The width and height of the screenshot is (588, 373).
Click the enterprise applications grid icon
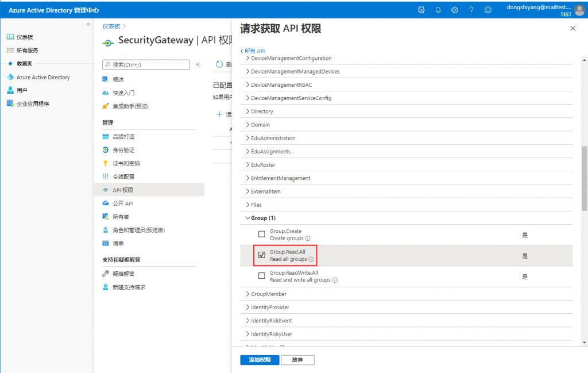(10, 103)
